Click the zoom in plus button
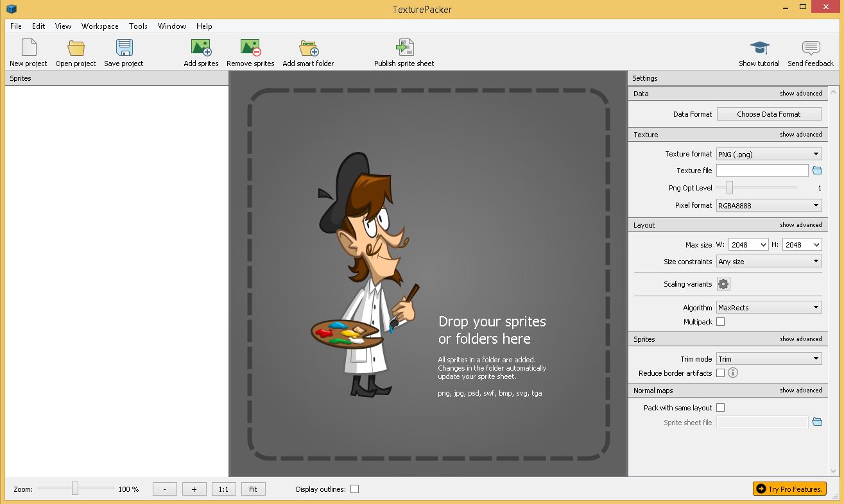 (194, 489)
